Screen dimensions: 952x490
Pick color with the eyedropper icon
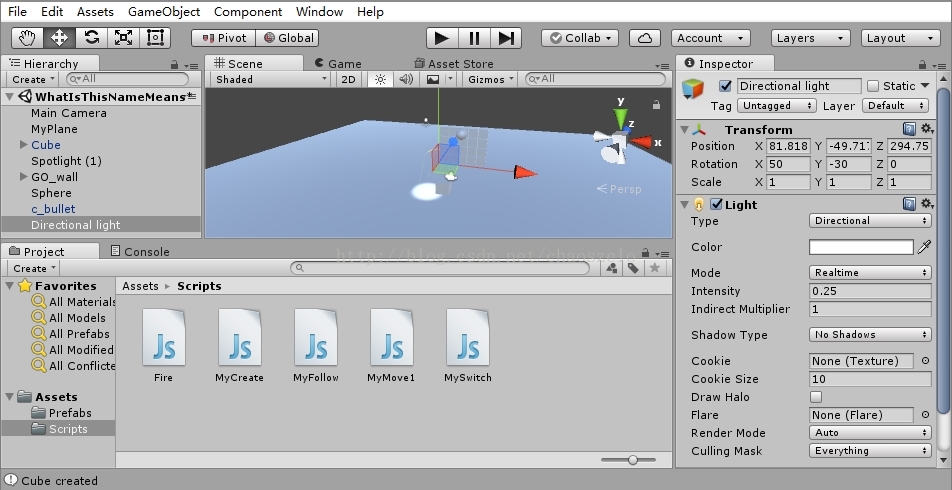(924, 247)
